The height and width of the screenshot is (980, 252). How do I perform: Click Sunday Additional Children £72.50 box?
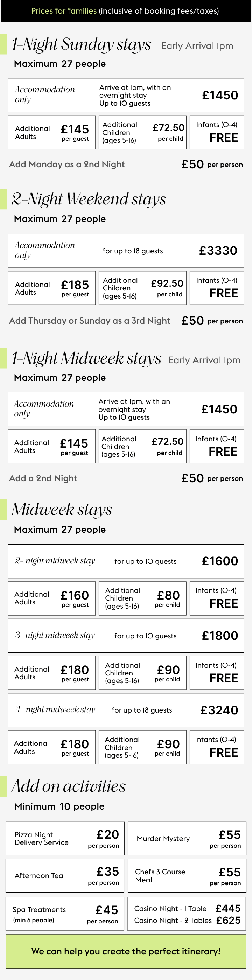[x=142, y=132]
